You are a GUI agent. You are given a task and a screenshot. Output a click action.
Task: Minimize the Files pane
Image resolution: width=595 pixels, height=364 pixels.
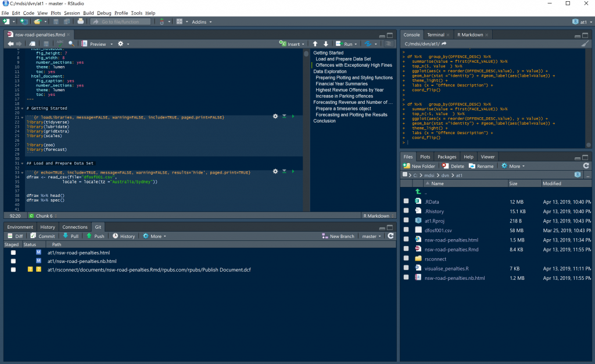(x=577, y=158)
